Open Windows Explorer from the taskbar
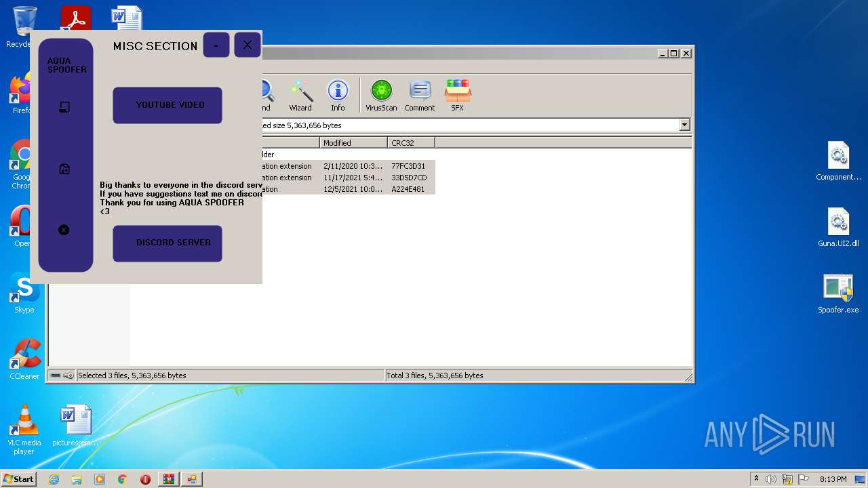 point(77,479)
